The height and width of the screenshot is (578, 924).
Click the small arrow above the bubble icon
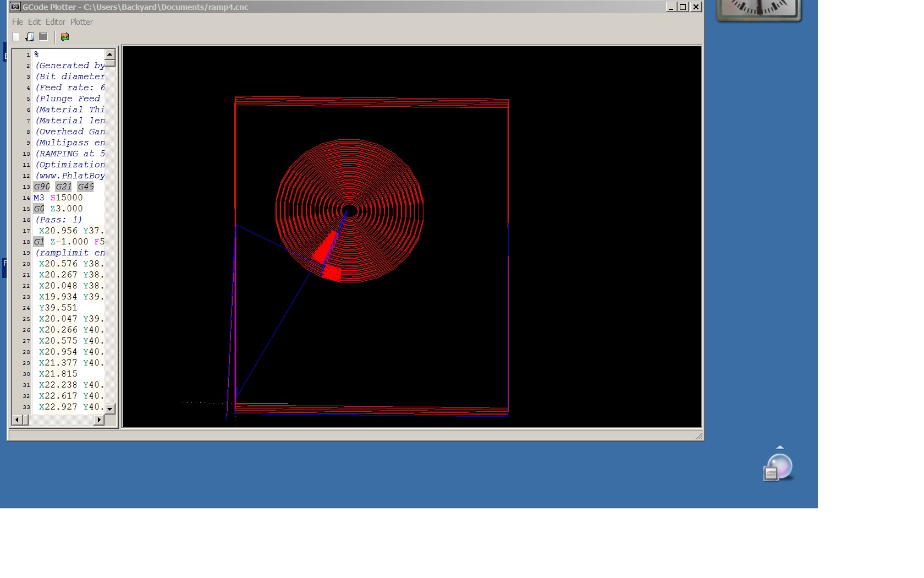[x=780, y=448]
